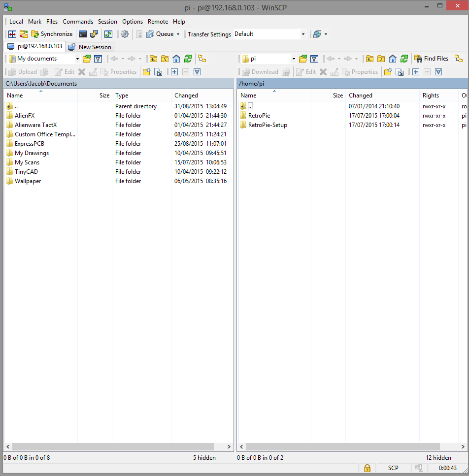Screen dimensions: 469x476
Task: Open terminal console icon in toolbar
Action: tap(83, 34)
